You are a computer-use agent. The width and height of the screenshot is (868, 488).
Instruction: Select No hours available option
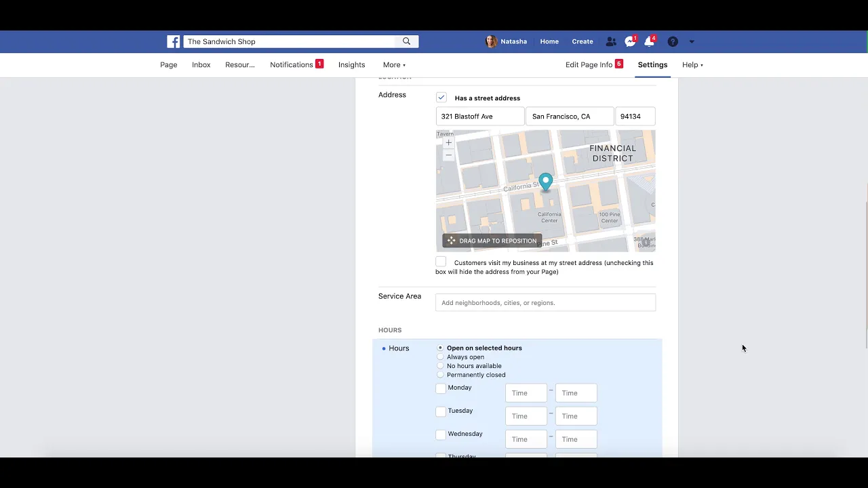(x=441, y=366)
